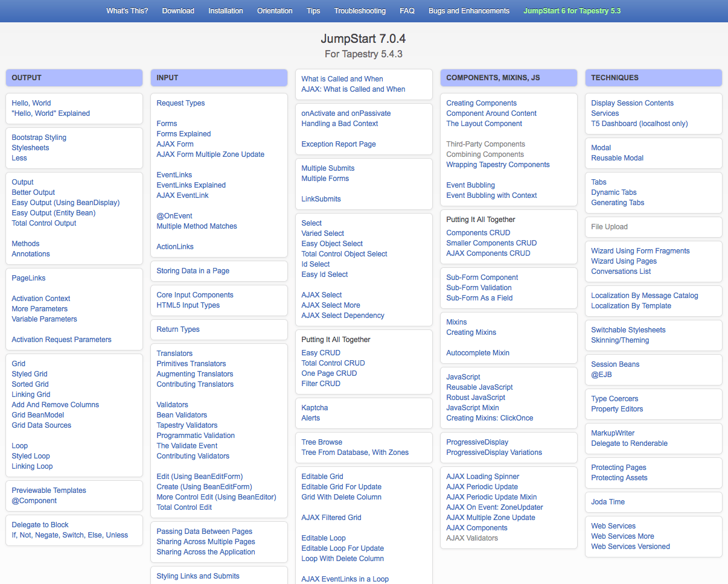This screenshot has height=584, width=728.
Task: Open Create (Using BeanEditForm) link
Action: (204, 487)
